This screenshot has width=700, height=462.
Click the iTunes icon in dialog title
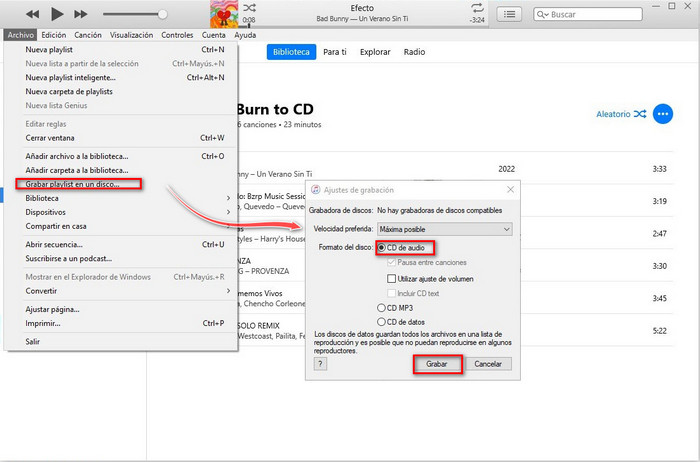point(316,190)
